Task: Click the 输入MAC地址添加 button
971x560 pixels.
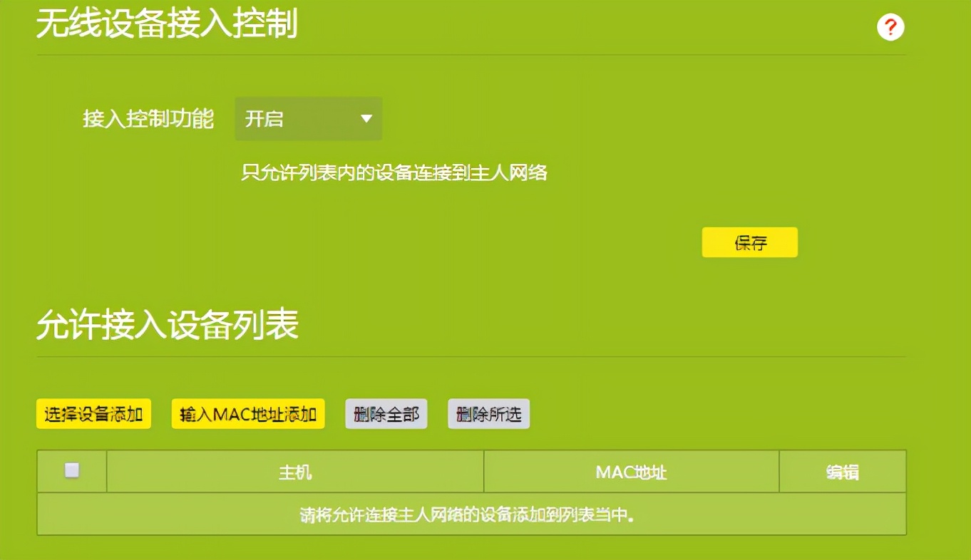Action: coord(247,413)
